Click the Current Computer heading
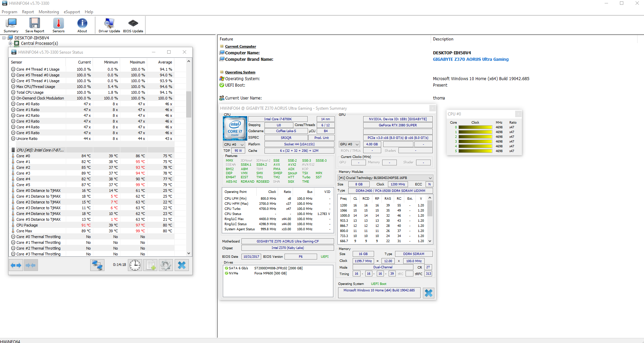644x343 pixels. coord(240,47)
